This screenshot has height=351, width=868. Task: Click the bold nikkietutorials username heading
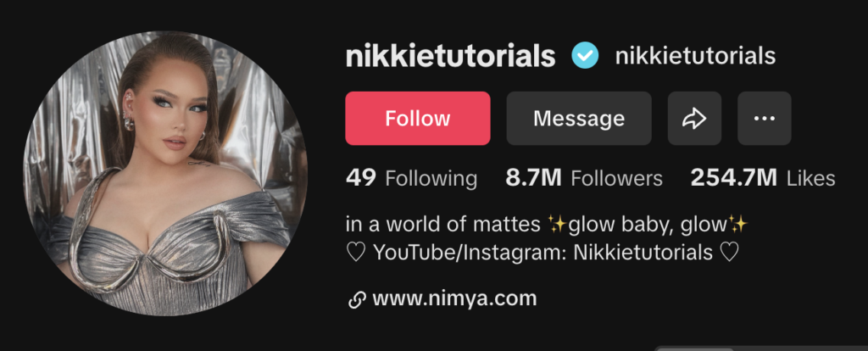click(451, 56)
